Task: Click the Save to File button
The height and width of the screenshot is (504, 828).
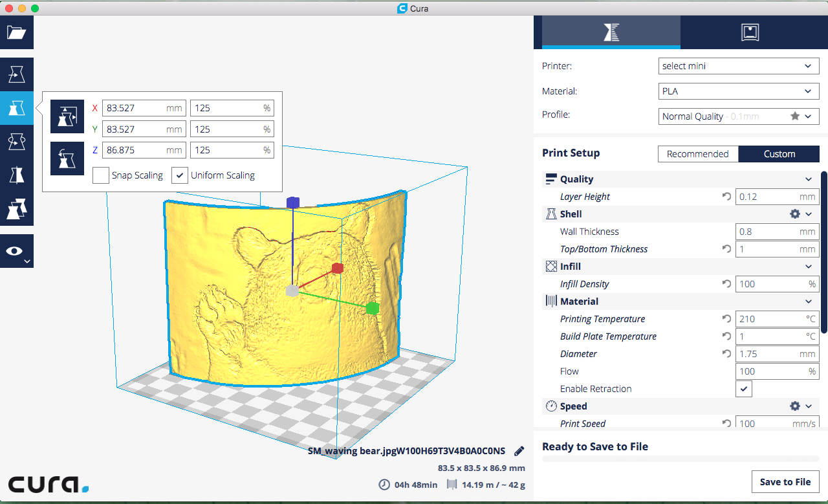Action: tap(785, 482)
